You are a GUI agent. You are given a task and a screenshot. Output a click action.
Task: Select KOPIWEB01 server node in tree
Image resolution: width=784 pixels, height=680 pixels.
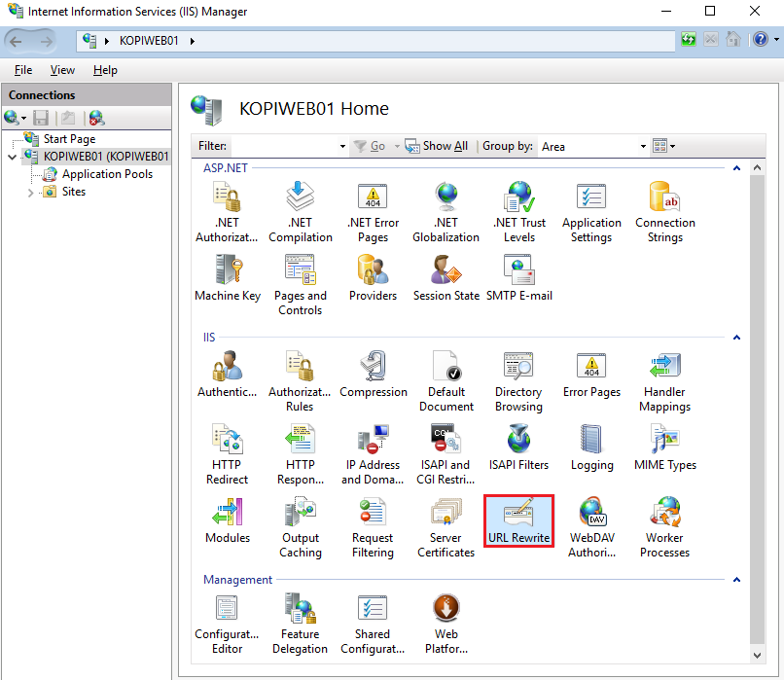tap(105, 157)
